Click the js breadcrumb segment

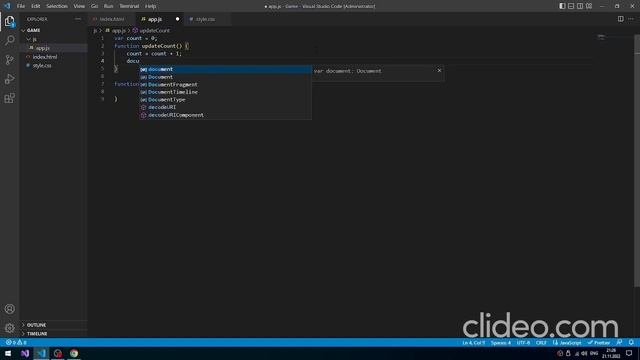click(x=95, y=31)
